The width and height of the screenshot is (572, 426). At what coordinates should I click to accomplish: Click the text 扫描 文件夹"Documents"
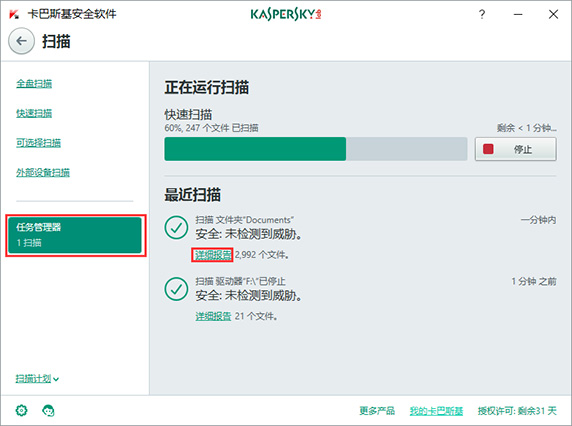[244, 220]
